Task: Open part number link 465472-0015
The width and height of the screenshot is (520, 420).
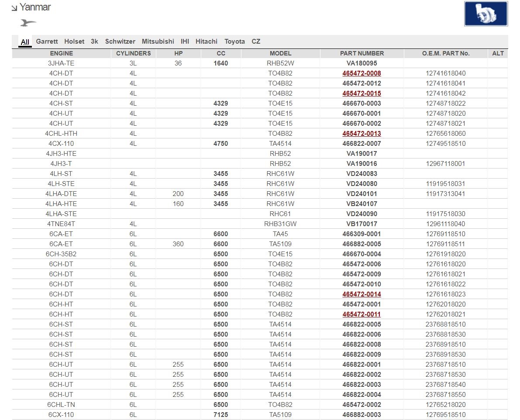Action: click(362, 93)
